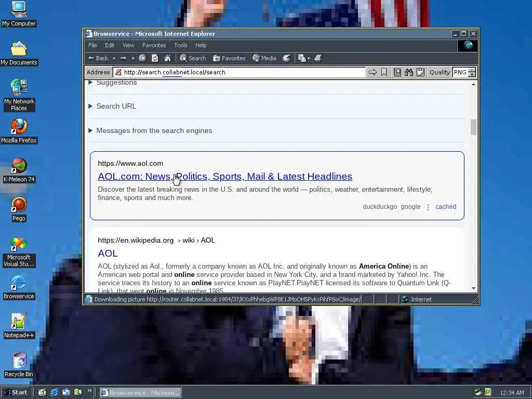Click the Mail toolbar icon

pos(302,58)
